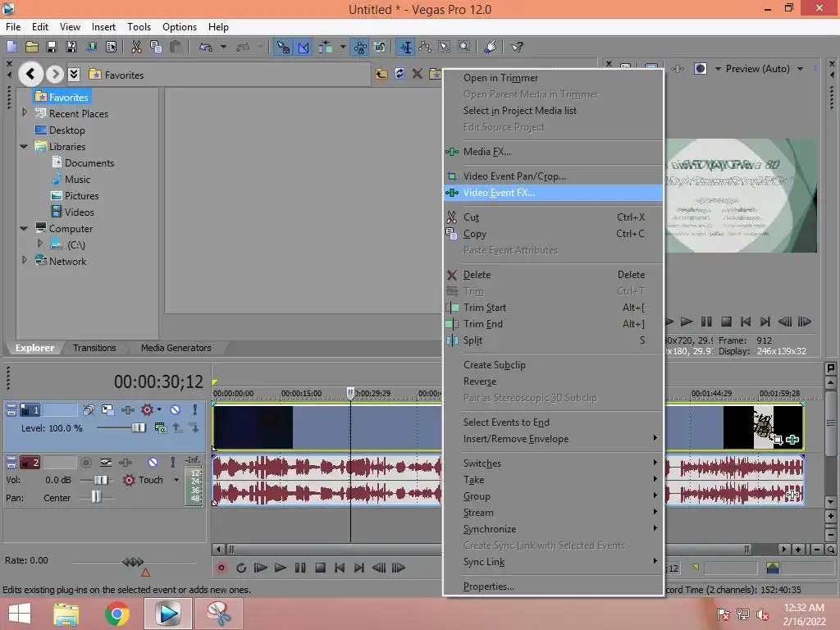Screen dimensions: 840x630
Task: Toggle Auto Ripple in the toolbar
Action: (x=326, y=47)
